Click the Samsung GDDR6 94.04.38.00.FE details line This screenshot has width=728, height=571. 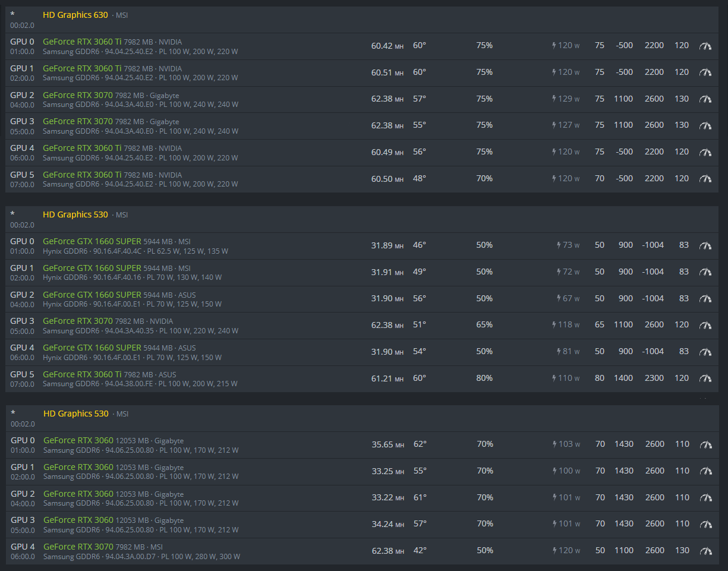140,384
